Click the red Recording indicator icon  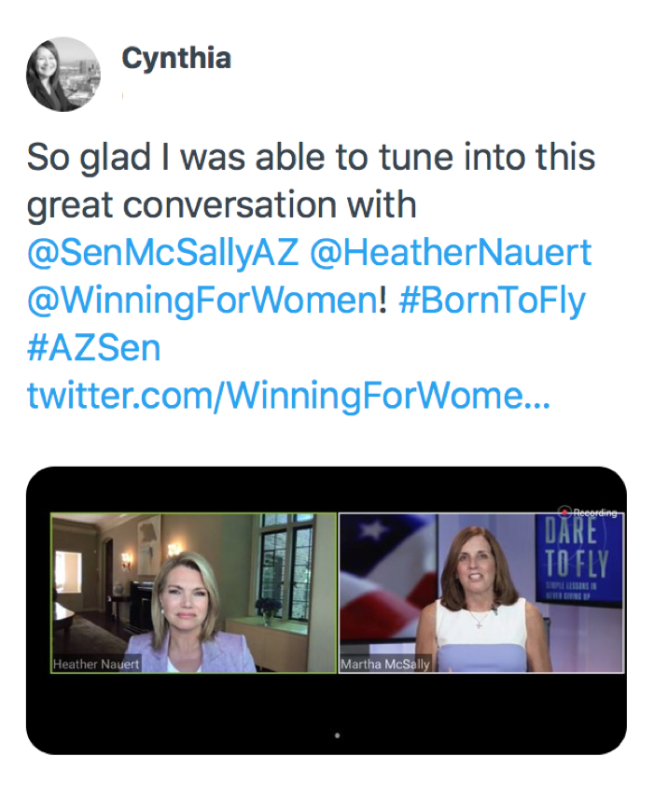point(564,511)
